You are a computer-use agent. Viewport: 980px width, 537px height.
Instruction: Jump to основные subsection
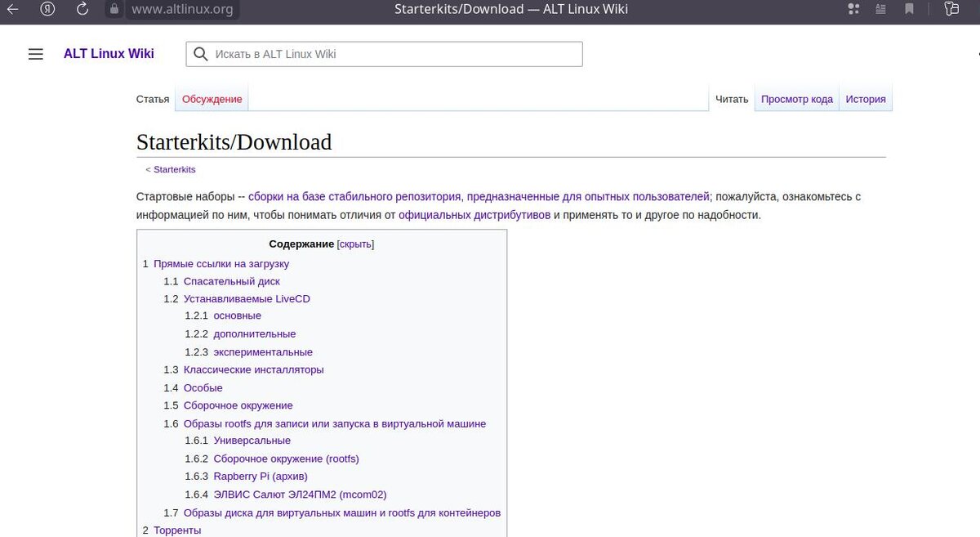tap(238, 315)
